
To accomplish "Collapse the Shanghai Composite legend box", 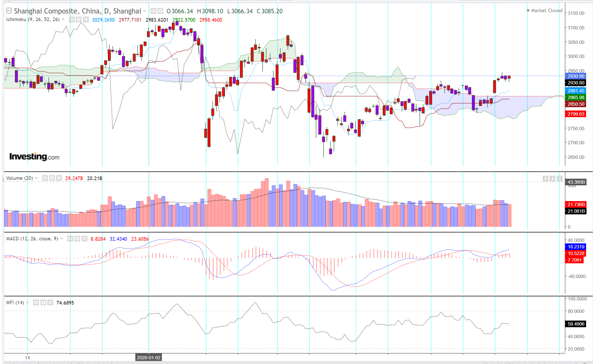I will [x=9, y=11].
